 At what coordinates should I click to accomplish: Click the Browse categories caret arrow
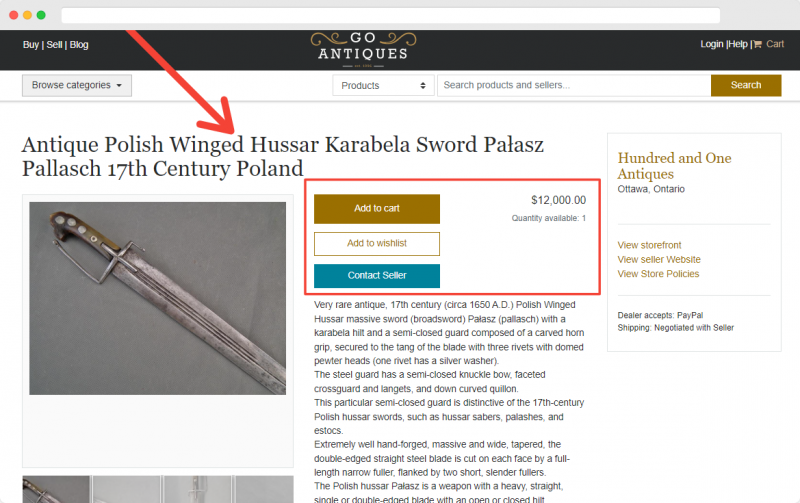119,86
